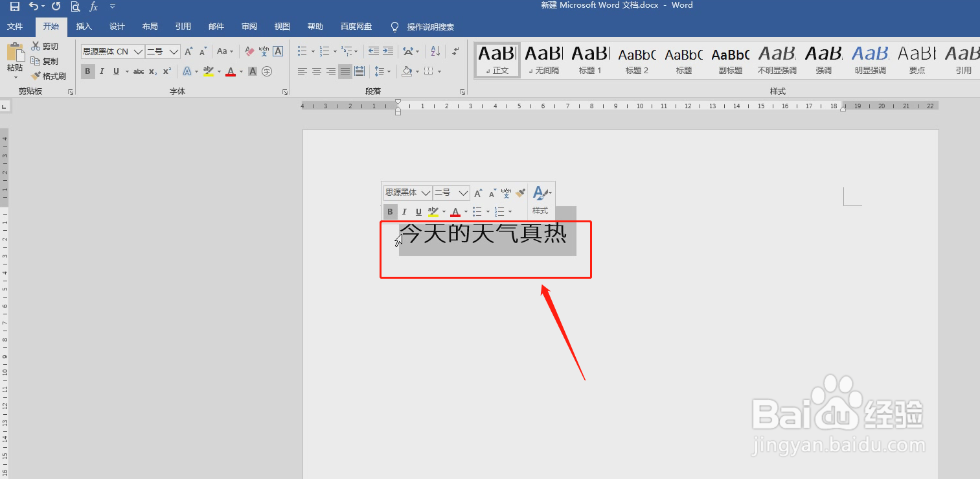Apply Character Shading icon in ribbon
The height and width of the screenshot is (479, 980).
point(253,71)
